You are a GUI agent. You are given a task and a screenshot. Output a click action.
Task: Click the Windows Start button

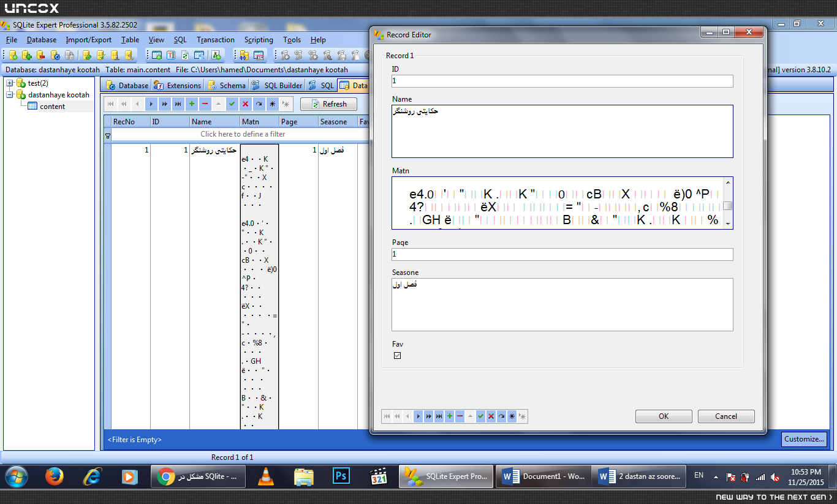tap(16, 476)
